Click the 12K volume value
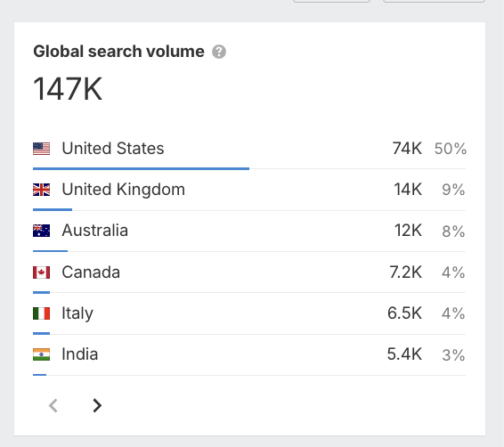504x447 pixels. tap(408, 231)
